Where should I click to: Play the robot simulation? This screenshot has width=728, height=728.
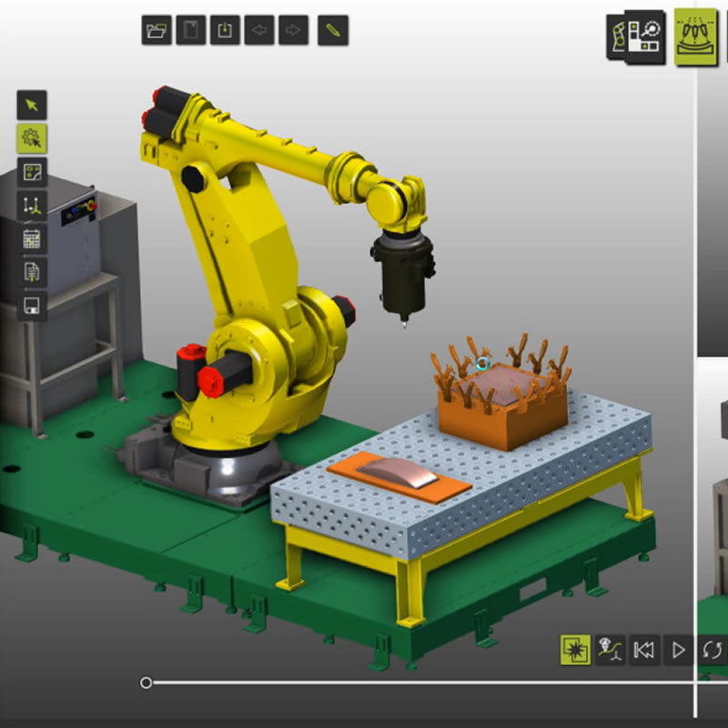coord(678,650)
